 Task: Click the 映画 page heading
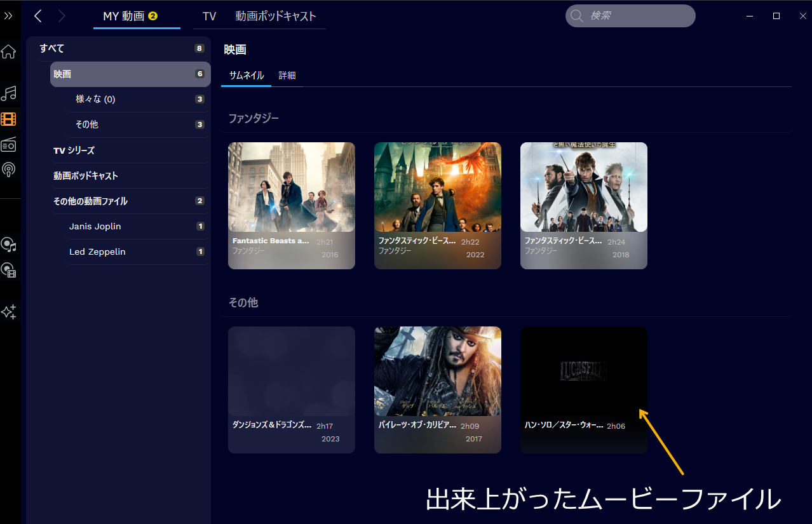235,50
